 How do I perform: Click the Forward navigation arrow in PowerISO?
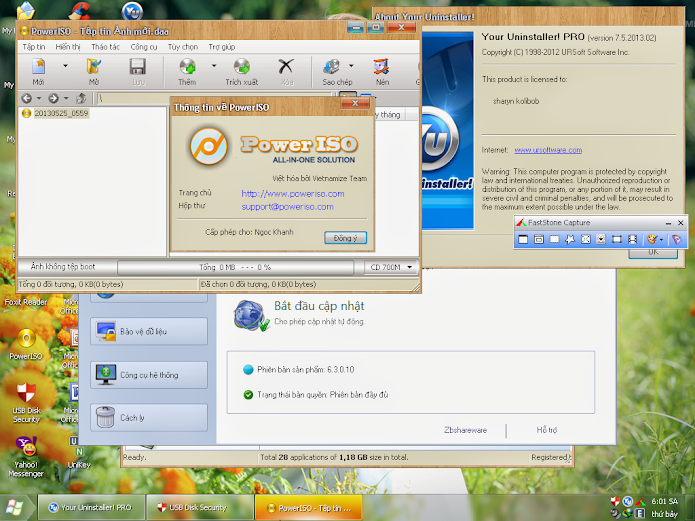(x=54, y=98)
